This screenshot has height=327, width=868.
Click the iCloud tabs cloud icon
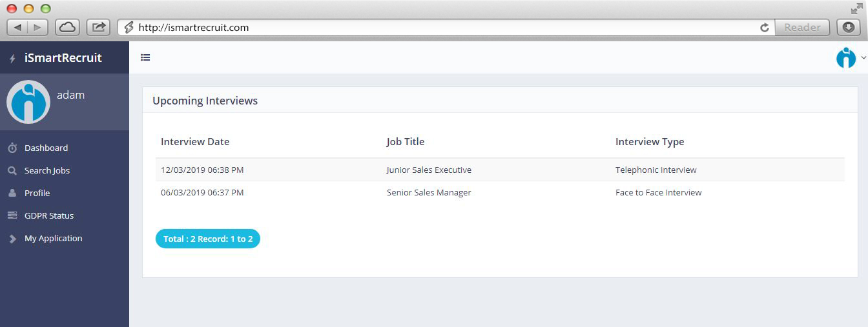tap(67, 27)
